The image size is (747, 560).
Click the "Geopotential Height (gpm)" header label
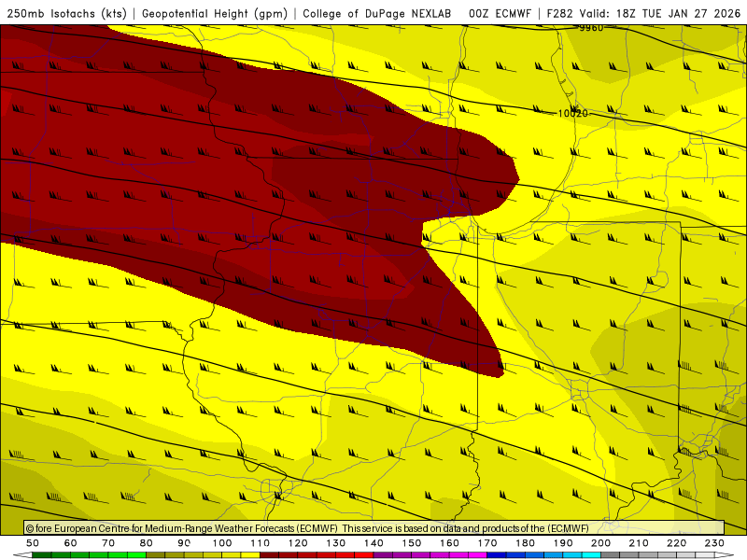(215, 14)
